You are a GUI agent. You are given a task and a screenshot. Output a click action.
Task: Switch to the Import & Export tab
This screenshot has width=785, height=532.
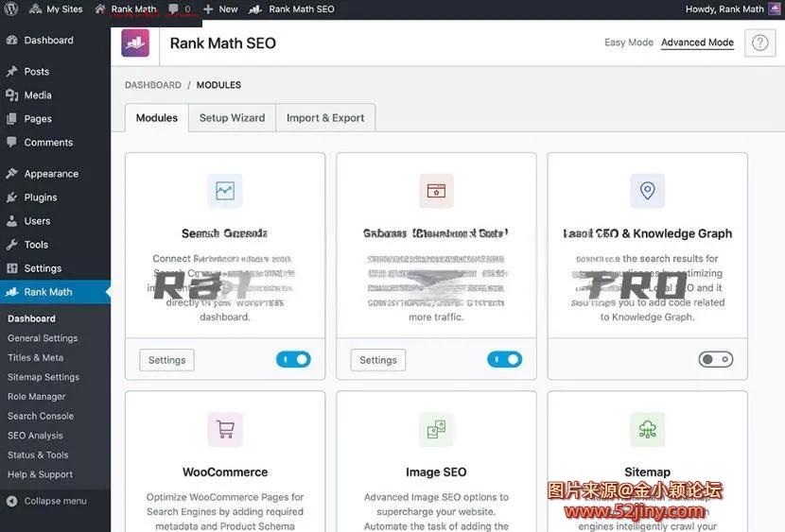(x=325, y=118)
